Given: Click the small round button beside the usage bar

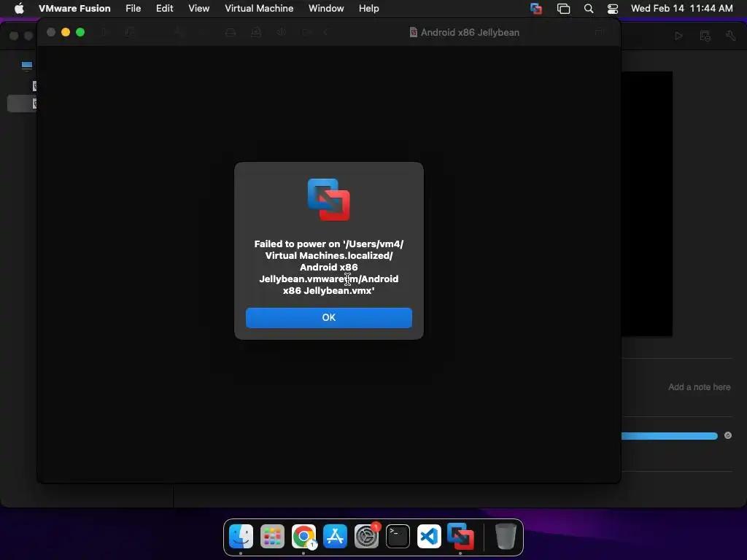Looking at the screenshot, I should point(728,436).
